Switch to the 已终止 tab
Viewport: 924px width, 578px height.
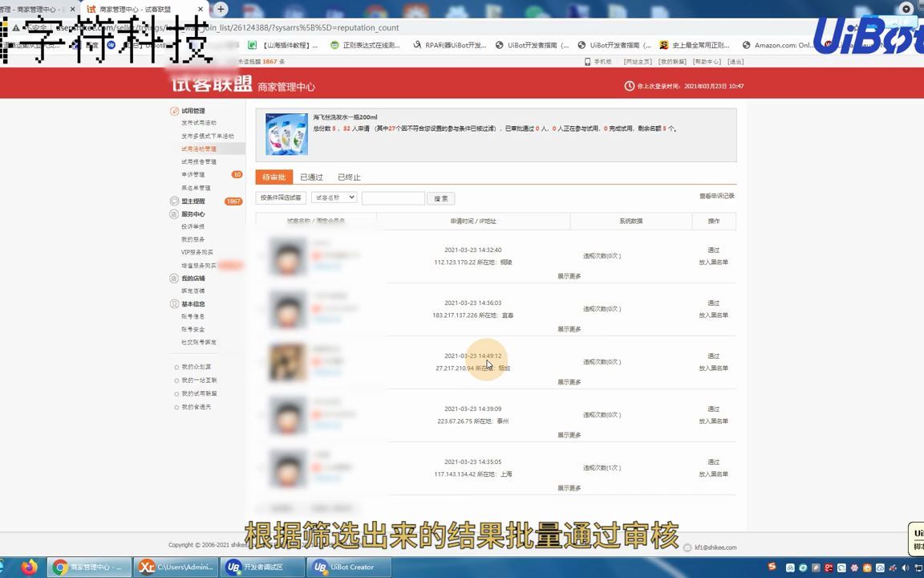tap(348, 177)
